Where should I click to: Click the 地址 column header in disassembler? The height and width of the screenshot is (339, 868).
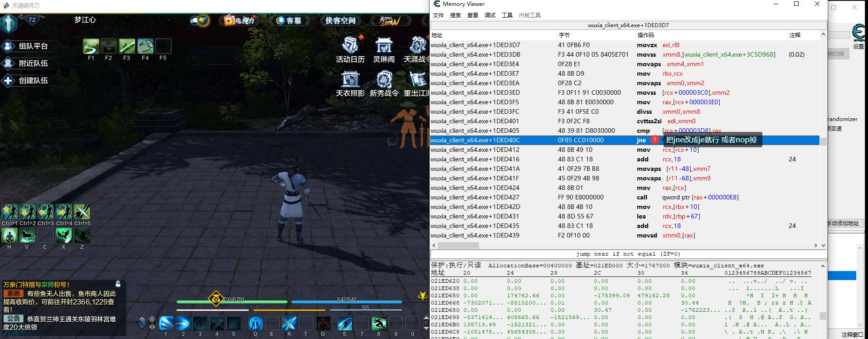pyautogui.click(x=493, y=35)
